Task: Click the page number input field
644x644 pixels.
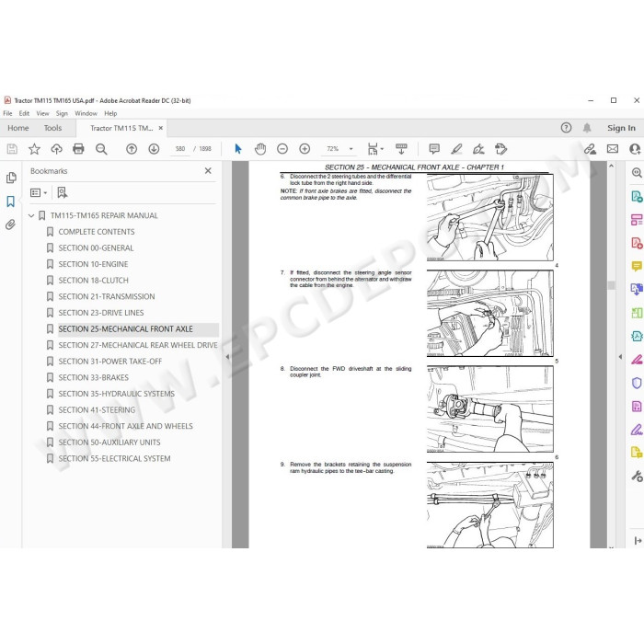Action: click(x=180, y=149)
